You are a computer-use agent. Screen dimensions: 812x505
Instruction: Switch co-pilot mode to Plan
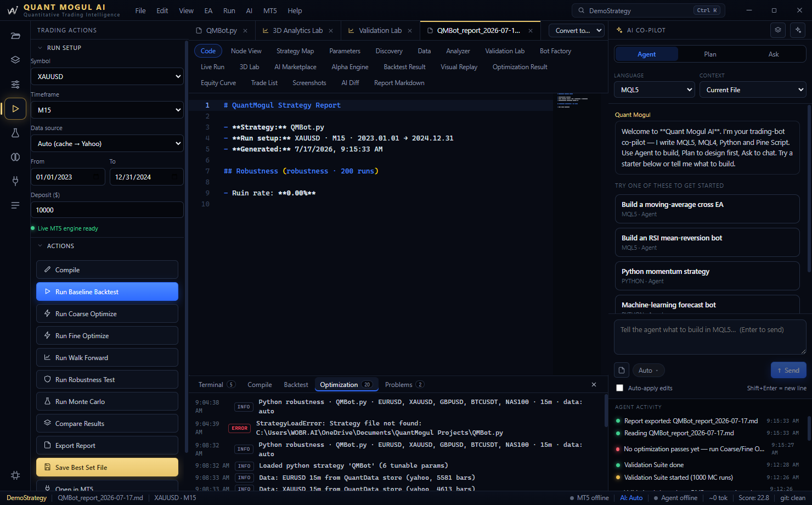coord(710,54)
